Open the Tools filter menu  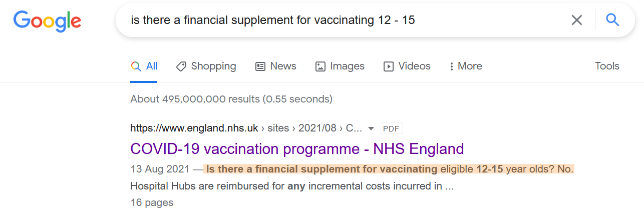coord(607,66)
